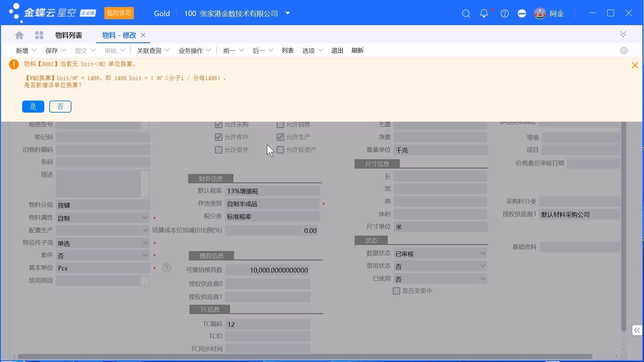
Task: Open the company selector dropdown arrow
Action: click(x=288, y=13)
